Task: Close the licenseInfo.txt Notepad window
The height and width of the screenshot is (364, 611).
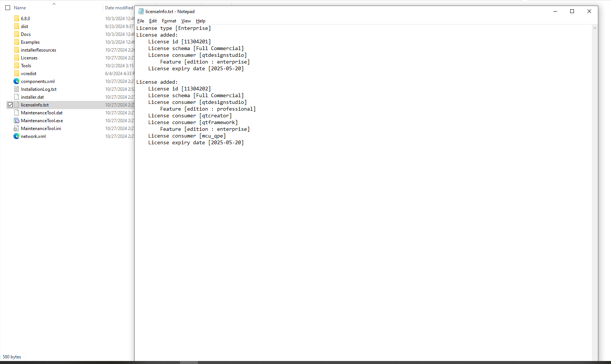Action: (589, 11)
